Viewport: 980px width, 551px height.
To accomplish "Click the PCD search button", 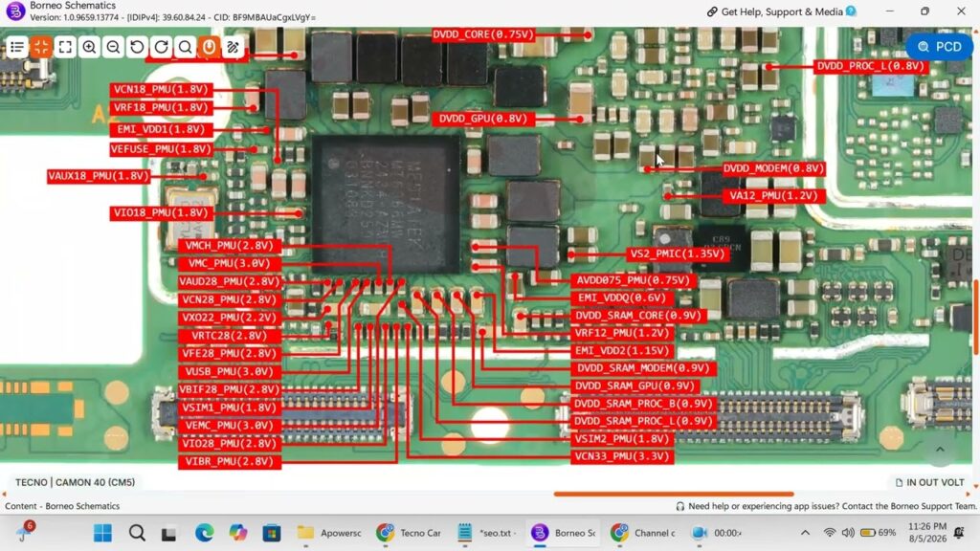I will [939, 47].
